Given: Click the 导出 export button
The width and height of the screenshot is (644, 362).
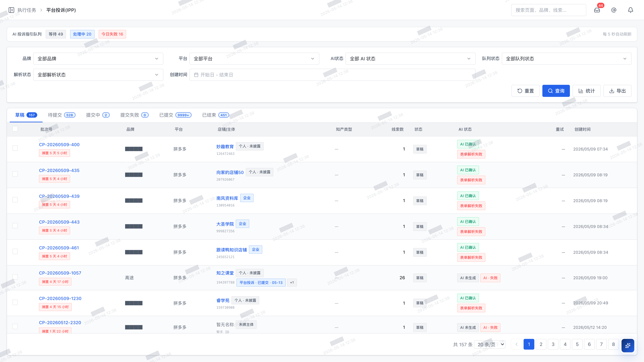Looking at the screenshot, I should [618, 91].
